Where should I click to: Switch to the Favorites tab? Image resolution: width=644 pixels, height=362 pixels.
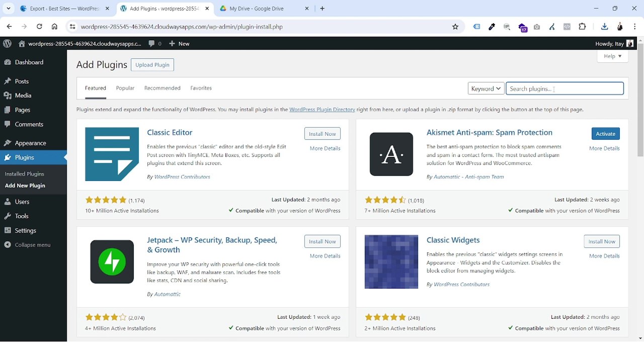click(x=201, y=88)
